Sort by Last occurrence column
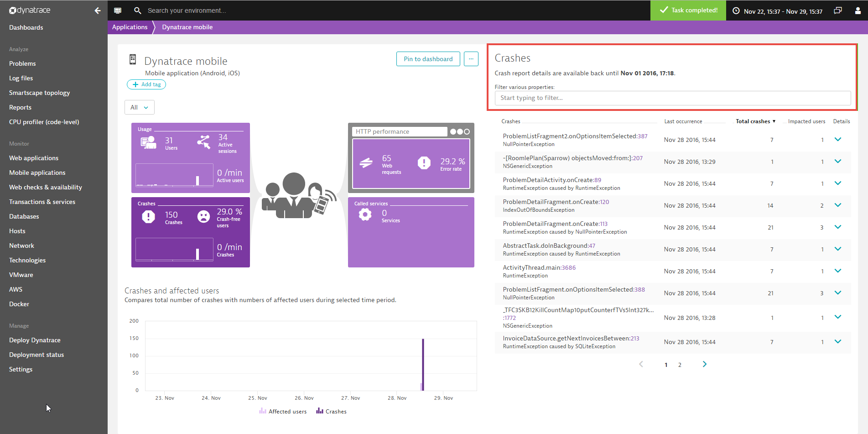Screen dimensions: 868x434 683,121
